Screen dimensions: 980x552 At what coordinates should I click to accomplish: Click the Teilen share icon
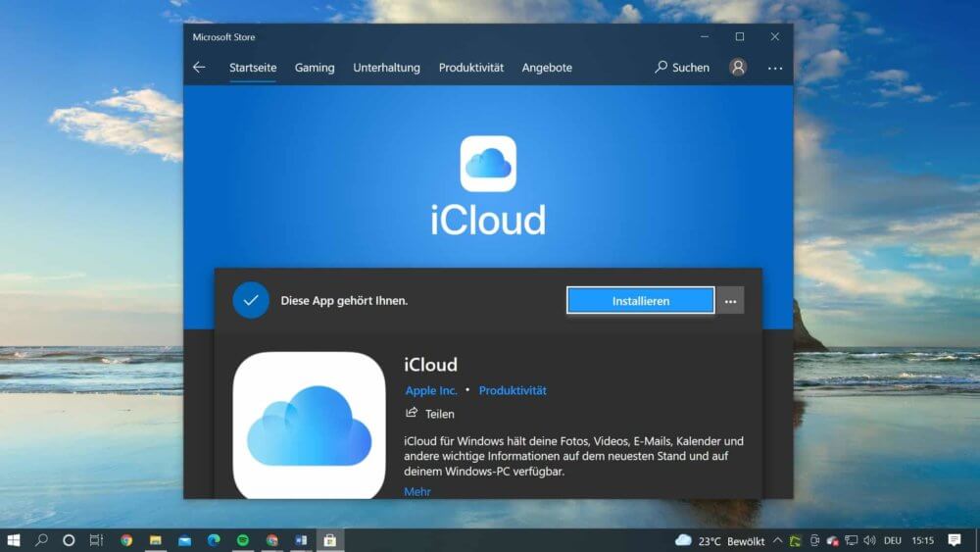pos(412,413)
